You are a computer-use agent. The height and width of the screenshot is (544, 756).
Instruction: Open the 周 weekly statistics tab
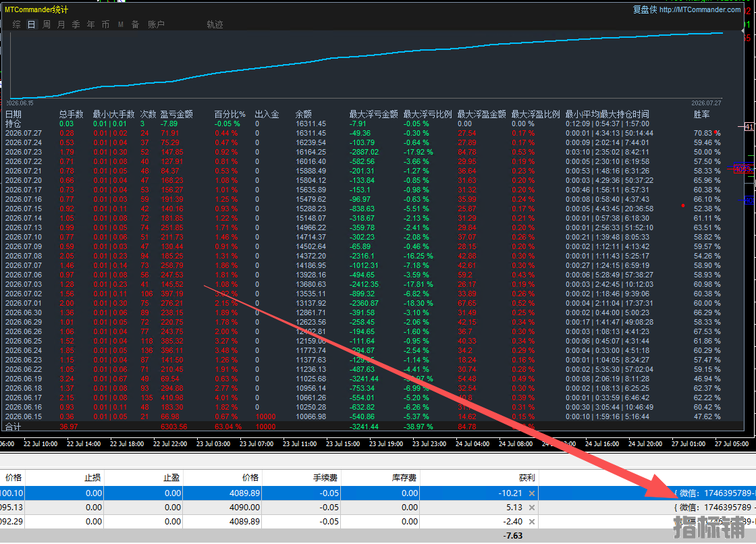point(47,24)
